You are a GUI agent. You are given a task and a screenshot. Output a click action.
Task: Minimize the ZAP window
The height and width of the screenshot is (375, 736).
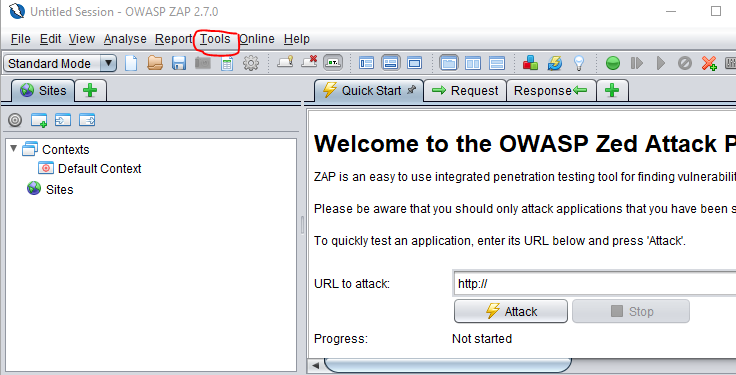click(671, 11)
